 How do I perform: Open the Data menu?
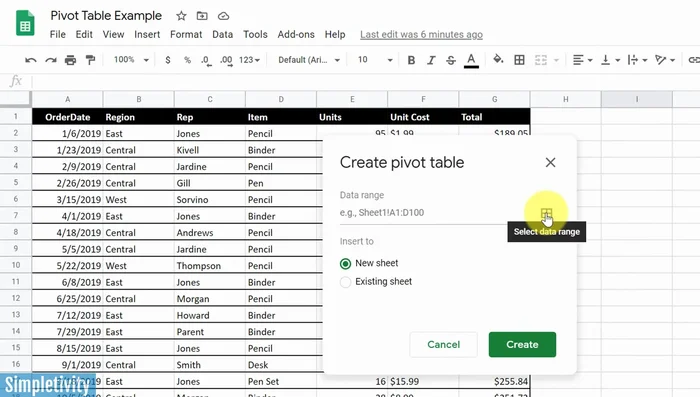click(222, 34)
